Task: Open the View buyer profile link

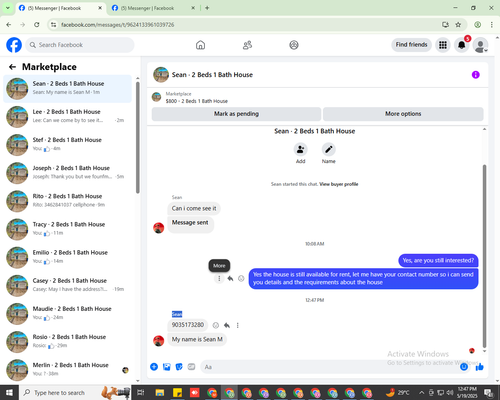Action: click(x=339, y=184)
